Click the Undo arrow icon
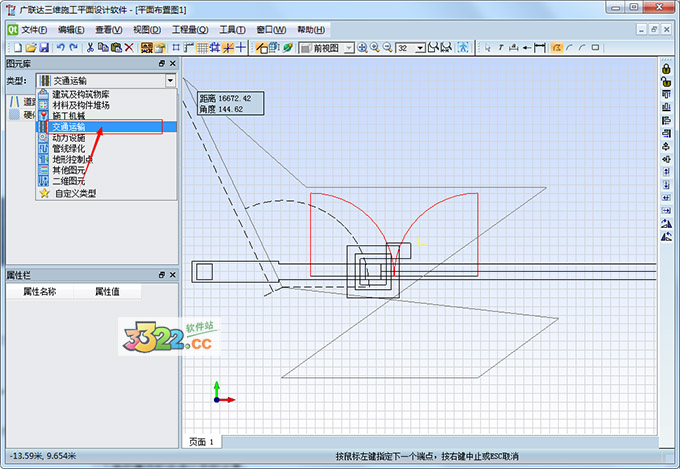The height and width of the screenshot is (469, 680). pos(61,47)
